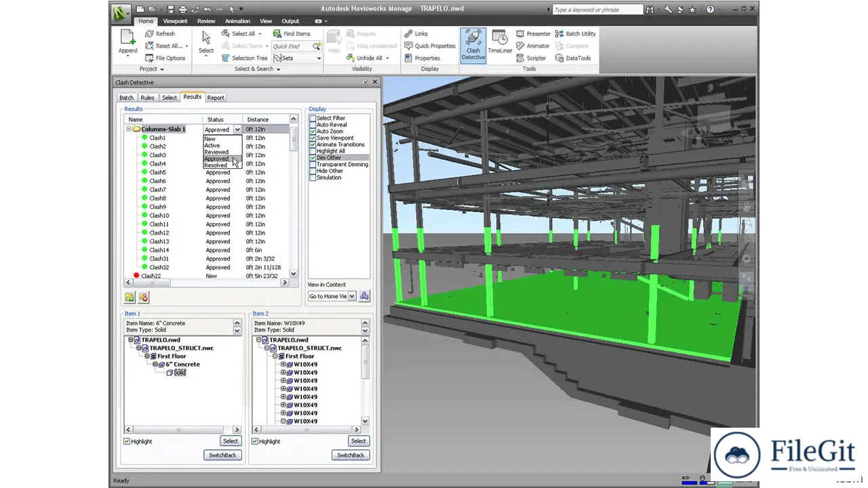868x488 pixels.
Task: Expand the Unhide All dropdown arrow
Action: tap(387, 58)
